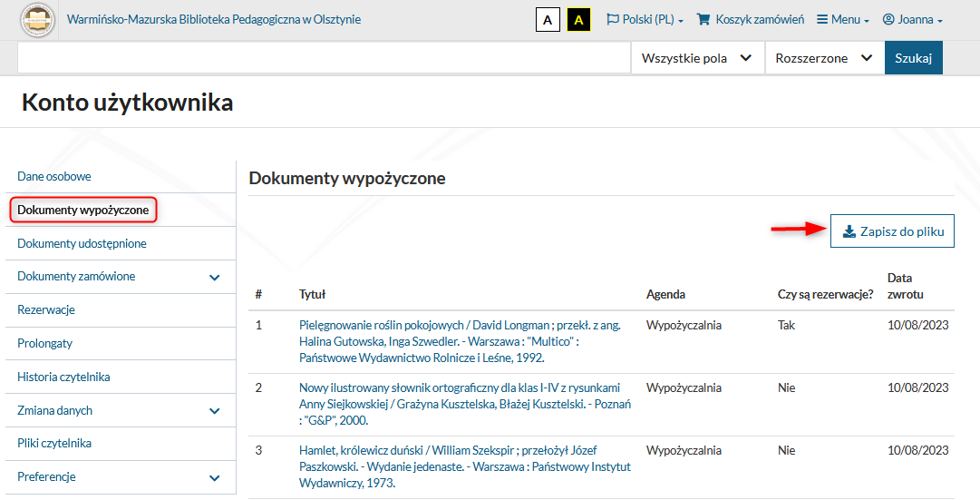The image size is (980, 500).
Task: Open the hamburger Menu
Action: [843, 20]
